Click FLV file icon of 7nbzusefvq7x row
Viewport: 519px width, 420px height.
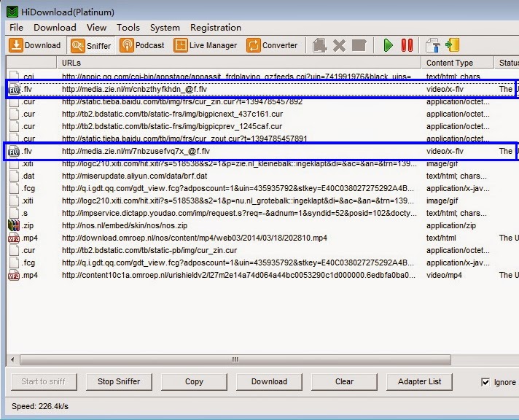tap(14, 152)
